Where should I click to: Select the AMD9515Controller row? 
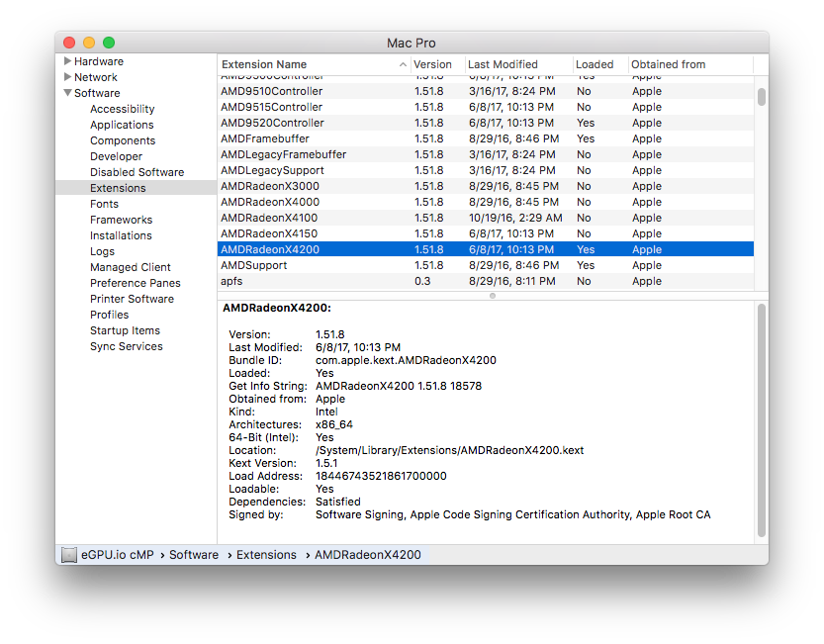[x=486, y=107]
